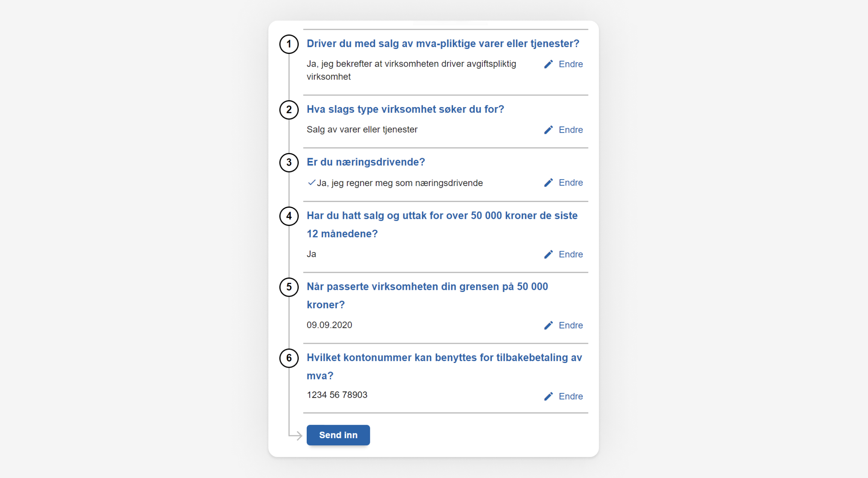Image resolution: width=868 pixels, height=478 pixels.
Task: Click the pencil edit icon for business type
Action: pyautogui.click(x=548, y=130)
